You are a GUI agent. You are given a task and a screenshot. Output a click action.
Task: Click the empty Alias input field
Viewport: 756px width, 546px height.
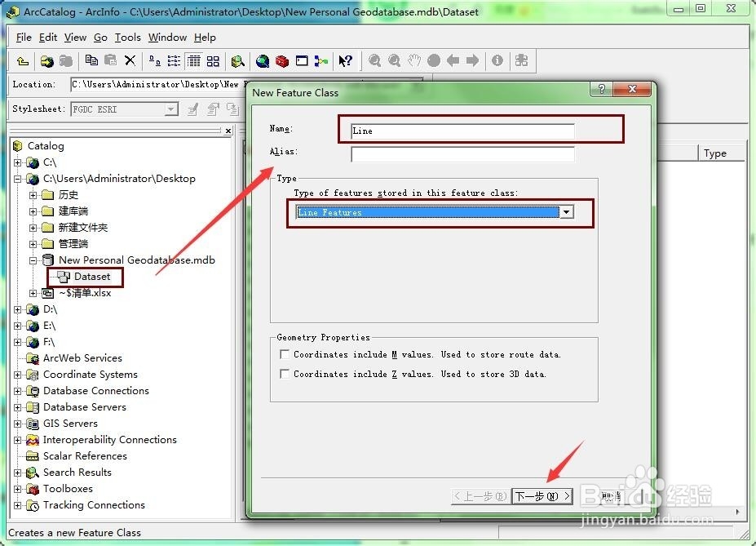[x=462, y=154]
